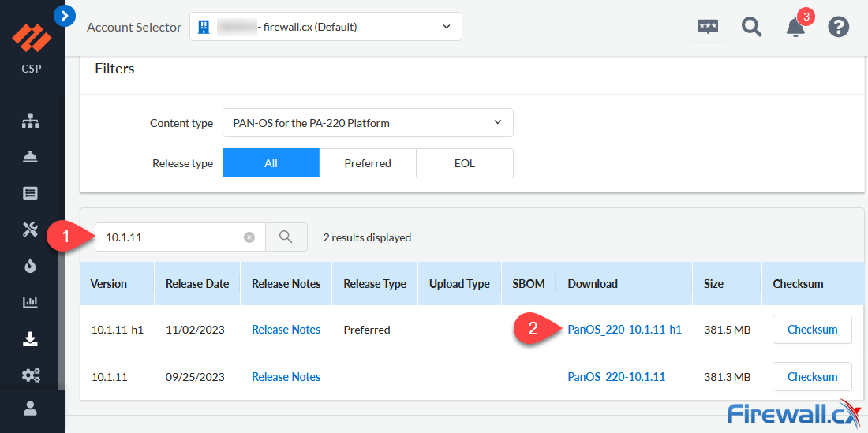The height and width of the screenshot is (433, 868).
Task: Click the 10.1.11-h1 version cell
Action: pos(118,330)
